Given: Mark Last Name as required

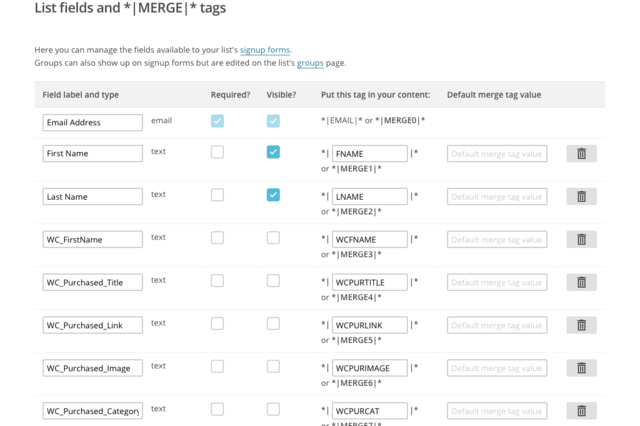Looking at the screenshot, I should [x=217, y=195].
